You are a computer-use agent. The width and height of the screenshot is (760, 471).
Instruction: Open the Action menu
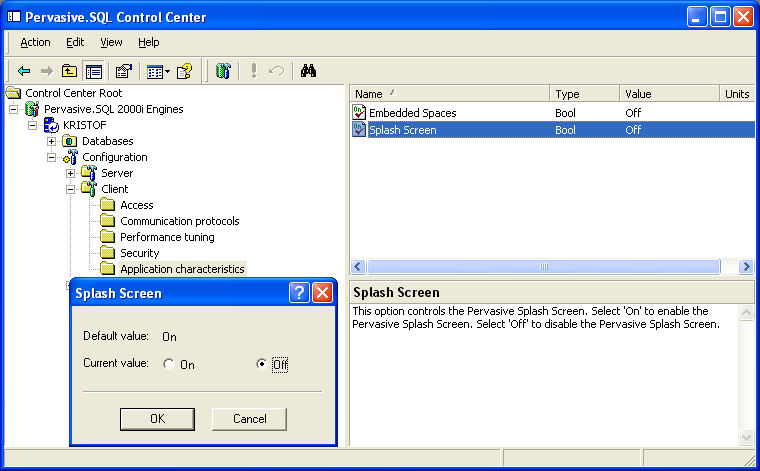(x=35, y=43)
